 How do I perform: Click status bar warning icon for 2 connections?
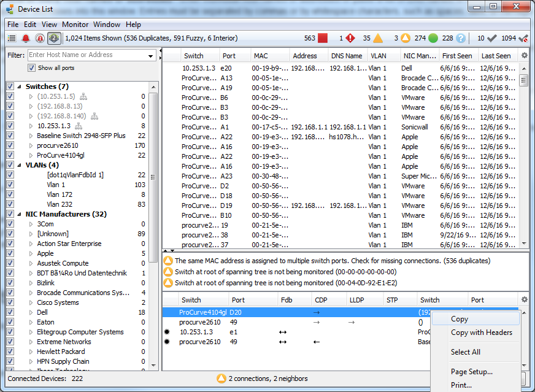tap(221, 379)
